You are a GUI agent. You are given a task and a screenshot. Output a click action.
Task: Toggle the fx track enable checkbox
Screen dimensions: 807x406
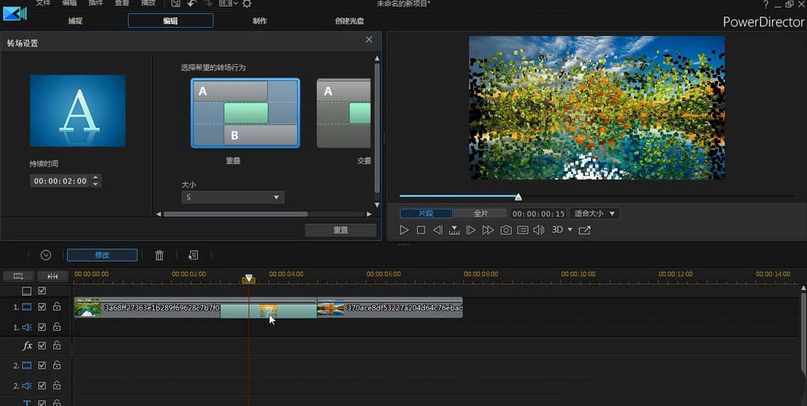point(42,346)
